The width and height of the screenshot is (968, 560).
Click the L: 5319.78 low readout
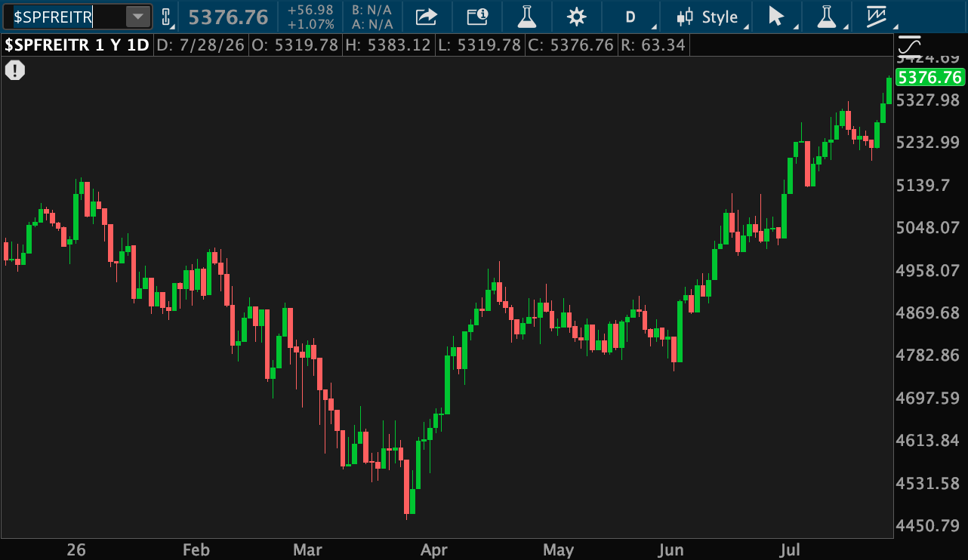click(x=479, y=45)
